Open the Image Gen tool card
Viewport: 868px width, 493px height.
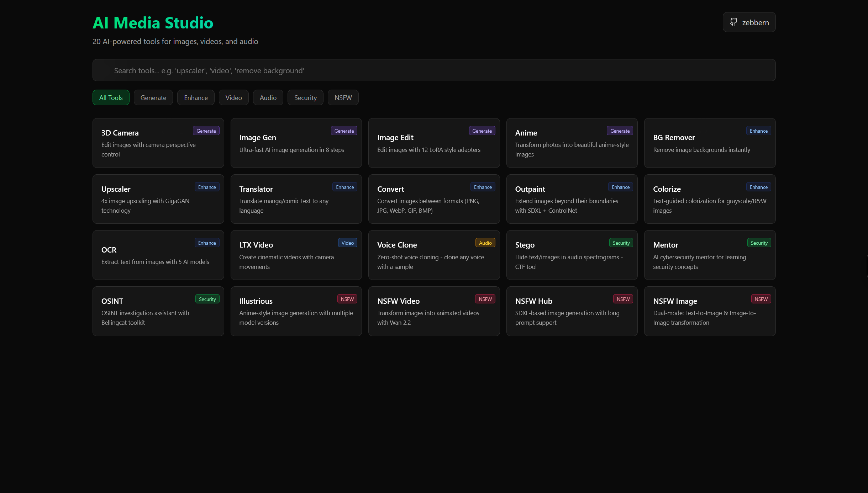click(296, 143)
